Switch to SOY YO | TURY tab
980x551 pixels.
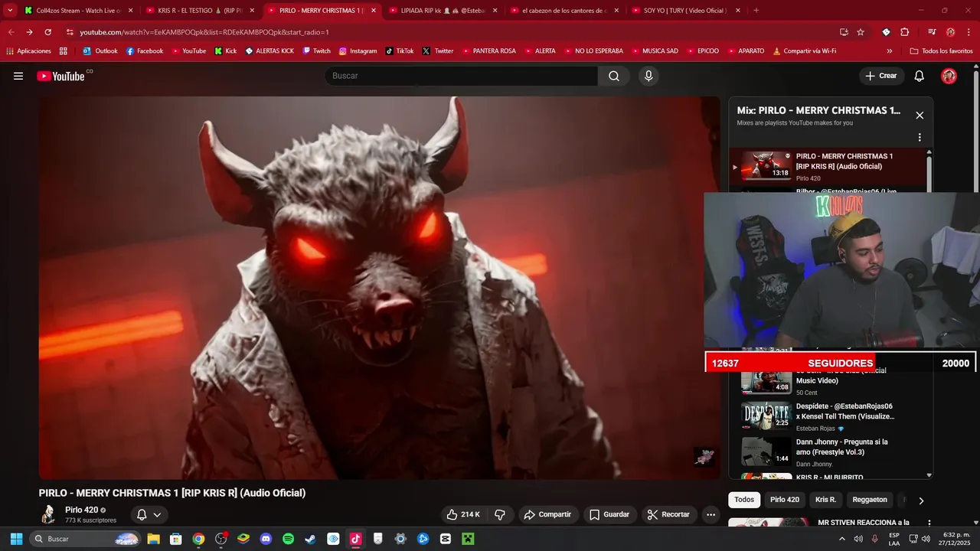[x=685, y=11]
